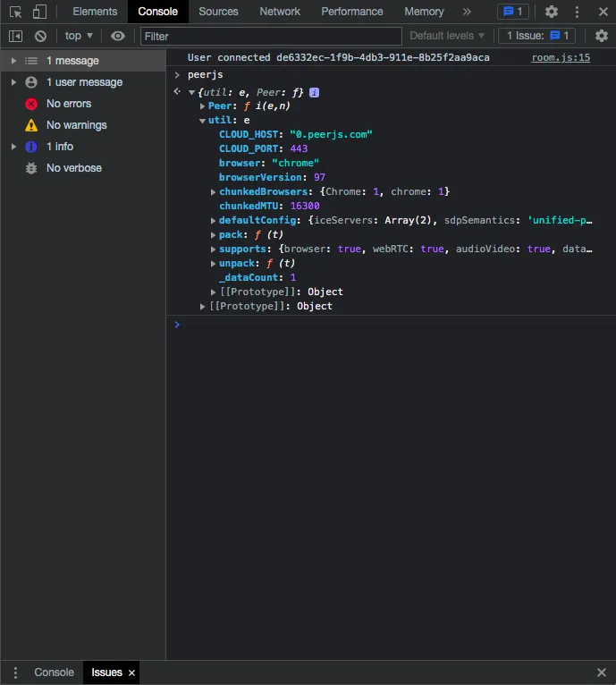Close the Issues drawer tab
This screenshot has height=685, width=616.
(131, 672)
